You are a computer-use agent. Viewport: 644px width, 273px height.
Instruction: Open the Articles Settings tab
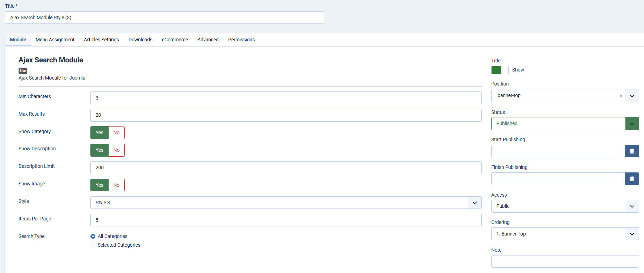(101, 40)
